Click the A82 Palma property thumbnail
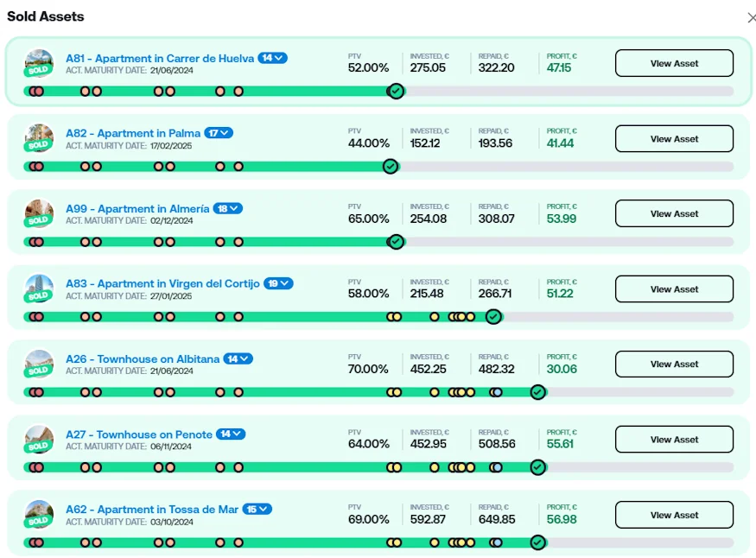The height and width of the screenshot is (558, 756). pyautogui.click(x=39, y=136)
